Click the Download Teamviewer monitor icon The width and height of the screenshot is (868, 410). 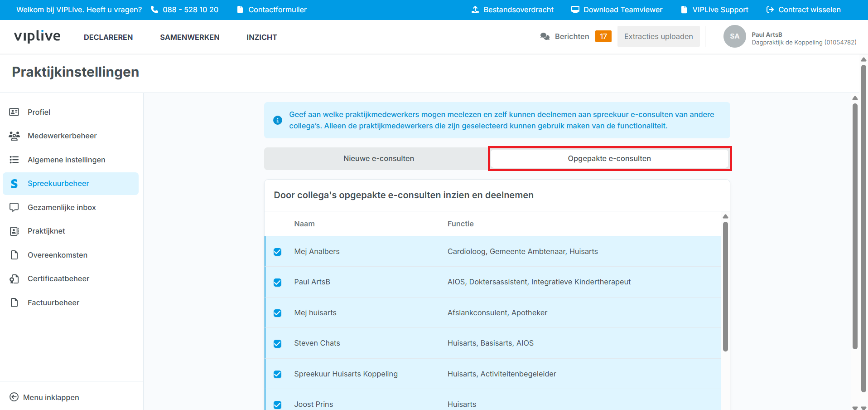[x=575, y=10]
